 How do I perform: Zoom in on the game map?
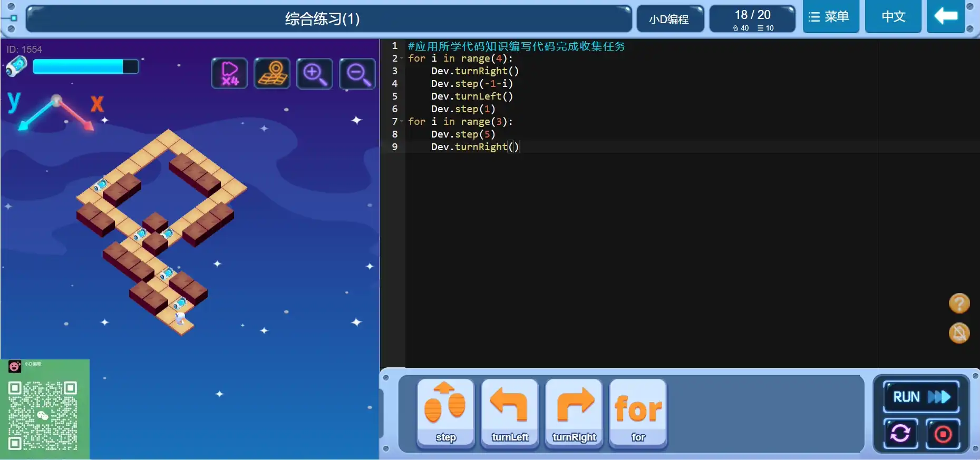click(x=315, y=73)
